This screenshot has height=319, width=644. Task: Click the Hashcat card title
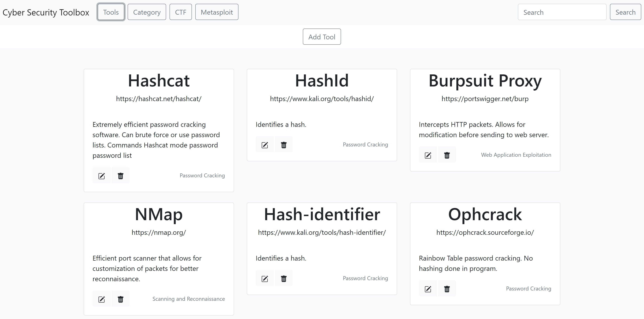click(x=159, y=81)
